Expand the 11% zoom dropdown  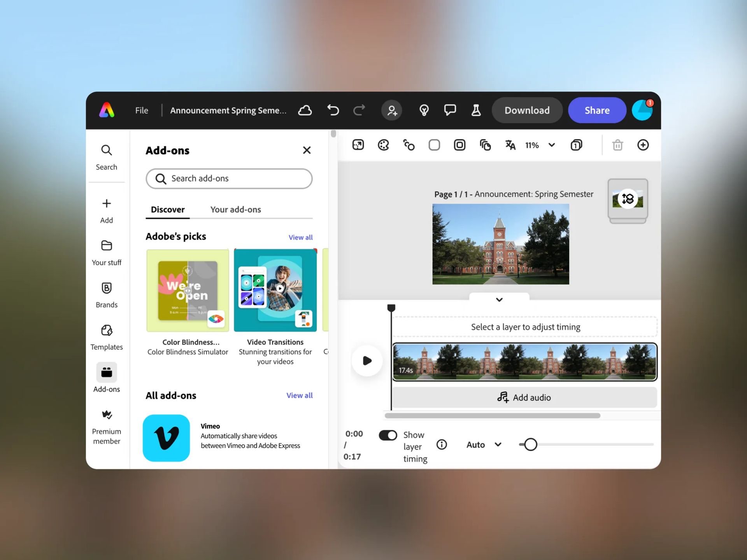[551, 145]
